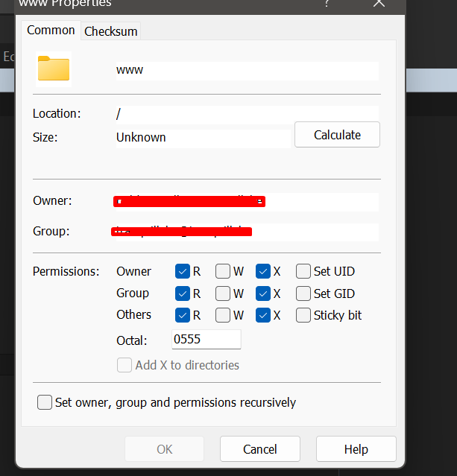Image resolution: width=457 pixels, height=476 pixels.
Task: Enable the Sticky bit checkbox
Action: pyautogui.click(x=303, y=315)
